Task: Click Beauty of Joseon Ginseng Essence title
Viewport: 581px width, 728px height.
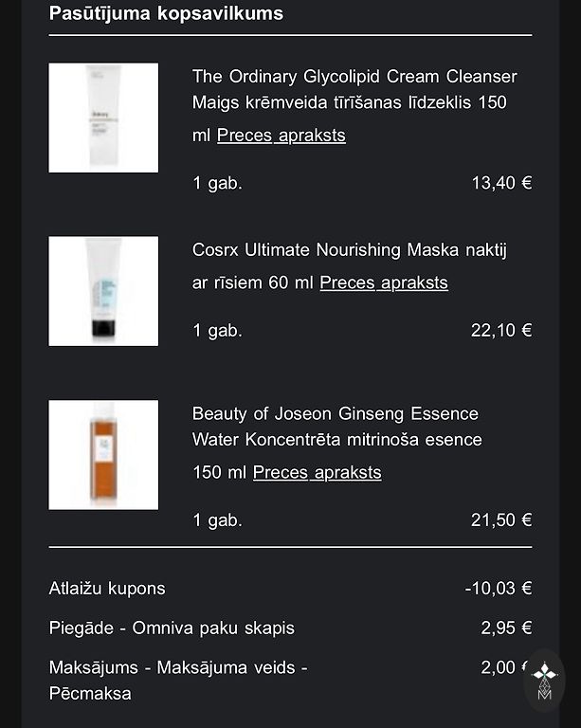Action: tap(335, 414)
